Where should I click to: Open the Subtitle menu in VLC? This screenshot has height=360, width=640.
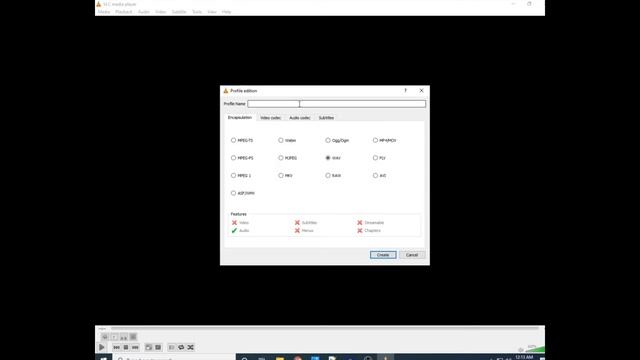[179, 12]
